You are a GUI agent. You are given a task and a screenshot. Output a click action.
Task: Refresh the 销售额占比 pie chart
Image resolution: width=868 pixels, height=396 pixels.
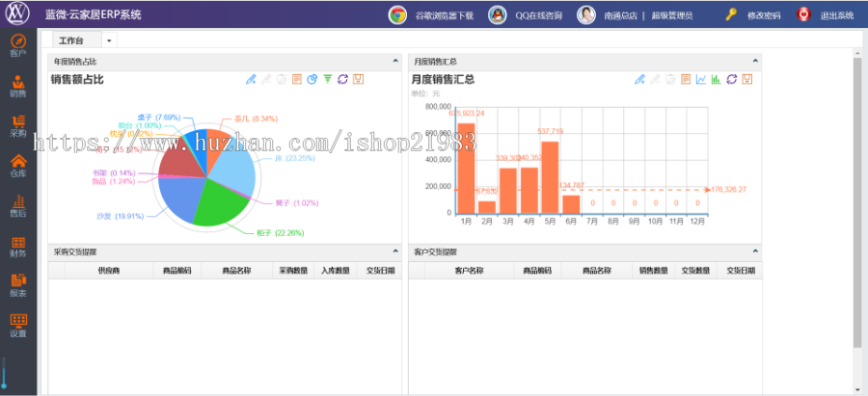pos(342,79)
